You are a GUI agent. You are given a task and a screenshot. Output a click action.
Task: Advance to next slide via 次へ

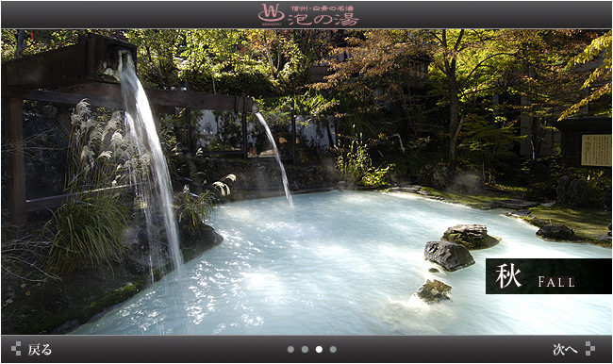[565, 350]
